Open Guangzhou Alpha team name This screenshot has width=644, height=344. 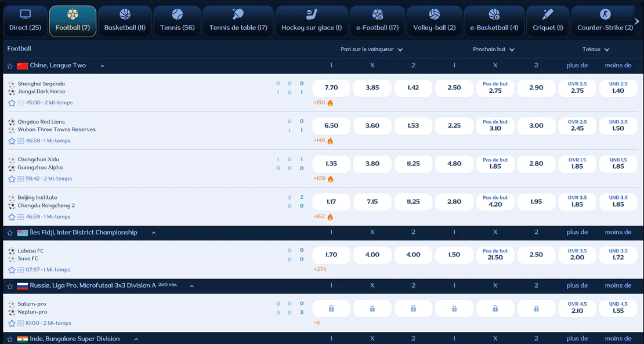40,168
